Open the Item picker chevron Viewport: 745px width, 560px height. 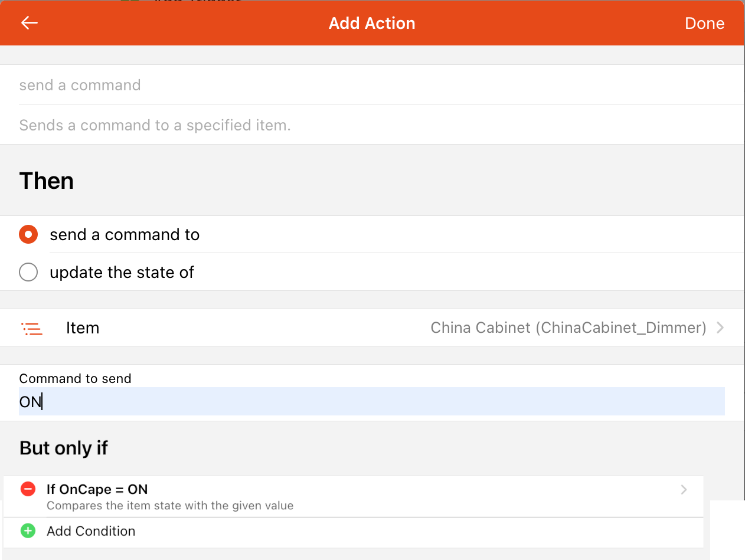(x=720, y=328)
